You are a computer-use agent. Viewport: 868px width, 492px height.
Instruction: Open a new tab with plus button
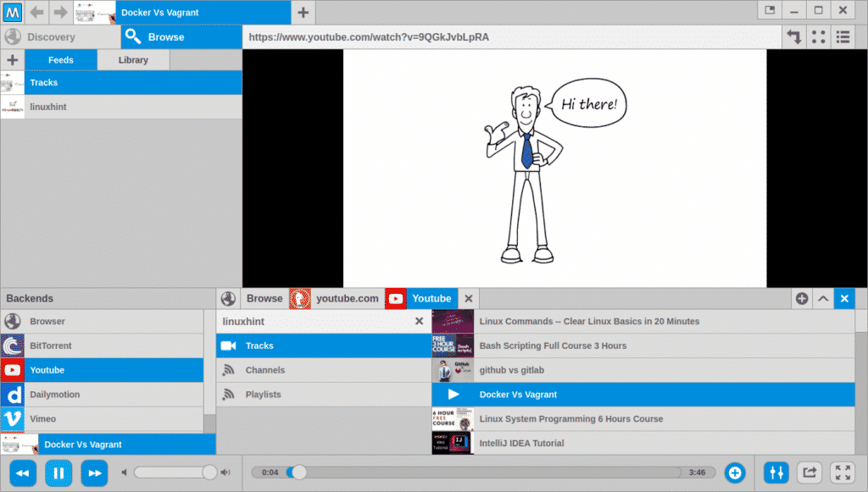click(x=303, y=12)
